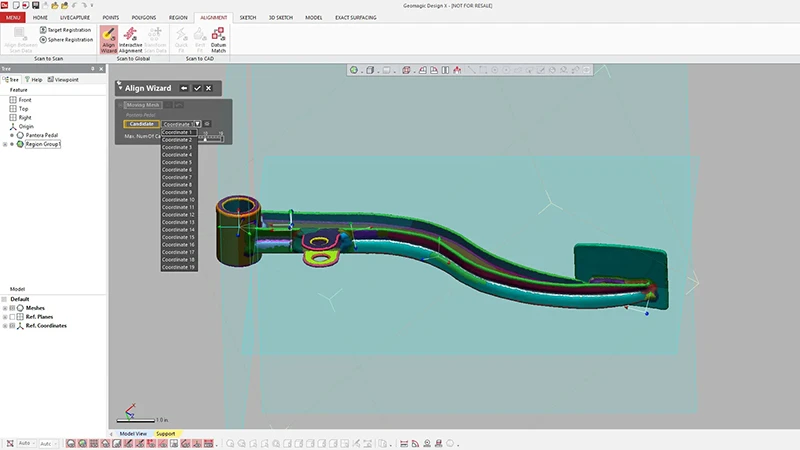Cancel Align Wizard with the X icon
This screenshot has width=800, height=450.
pyautogui.click(x=208, y=88)
